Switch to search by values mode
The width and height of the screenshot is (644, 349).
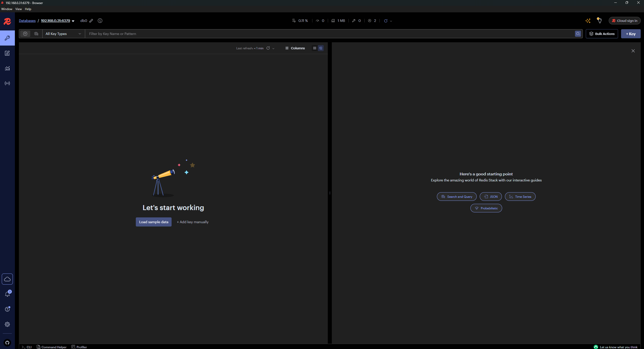(x=36, y=34)
